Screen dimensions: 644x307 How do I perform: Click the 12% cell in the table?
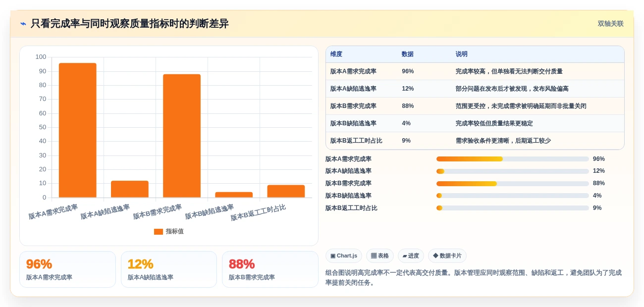pyautogui.click(x=408, y=89)
